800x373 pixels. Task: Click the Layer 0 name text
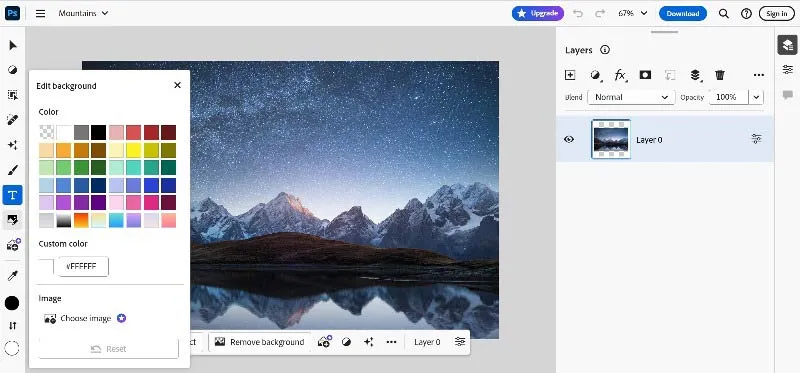649,139
